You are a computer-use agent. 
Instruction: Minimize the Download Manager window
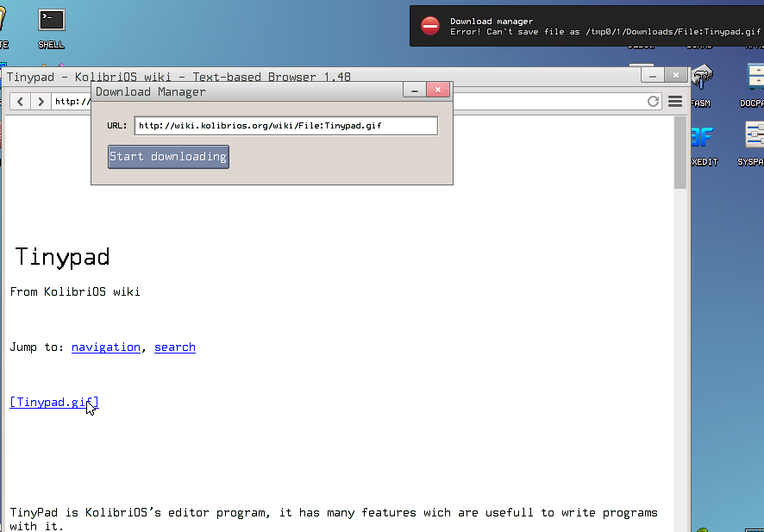[x=415, y=91]
